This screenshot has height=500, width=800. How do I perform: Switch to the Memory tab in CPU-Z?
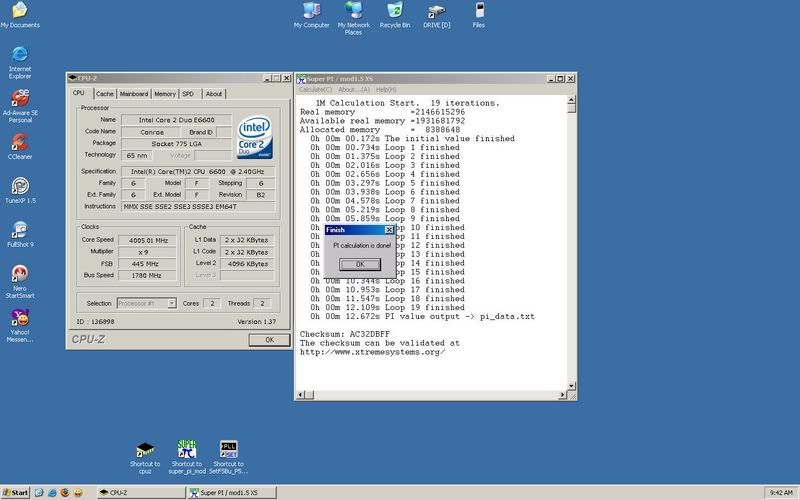(165, 94)
